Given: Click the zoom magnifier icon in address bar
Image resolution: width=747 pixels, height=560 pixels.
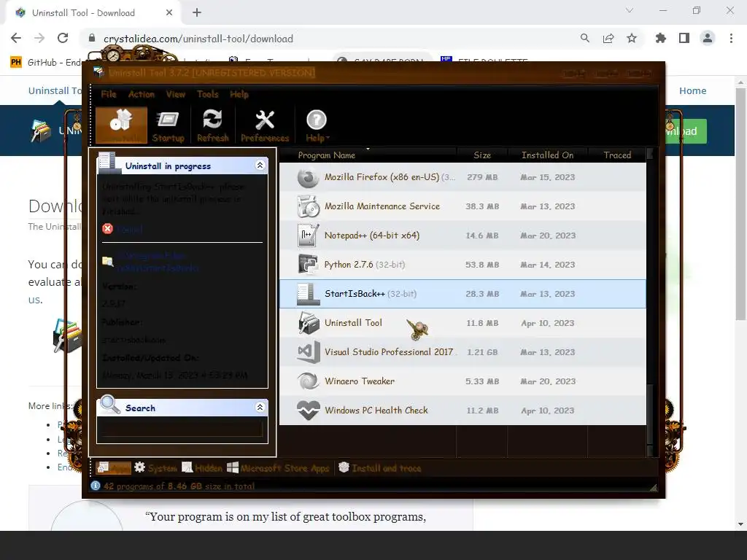Looking at the screenshot, I should point(585,39).
